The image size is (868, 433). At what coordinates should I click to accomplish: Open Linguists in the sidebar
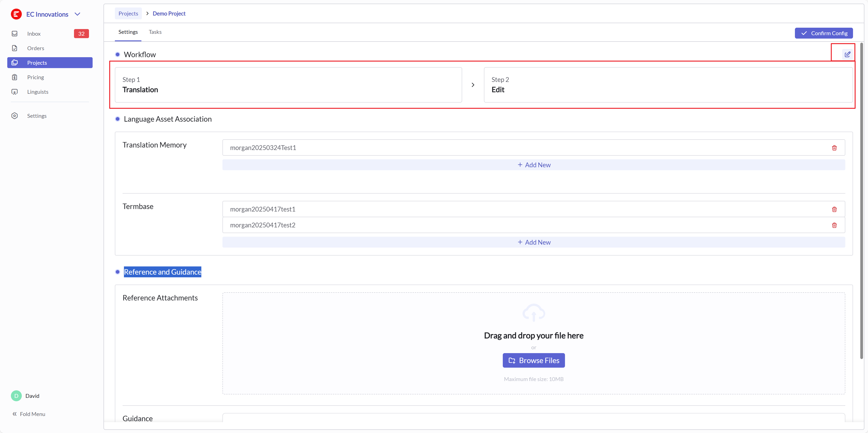click(x=37, y=92)
